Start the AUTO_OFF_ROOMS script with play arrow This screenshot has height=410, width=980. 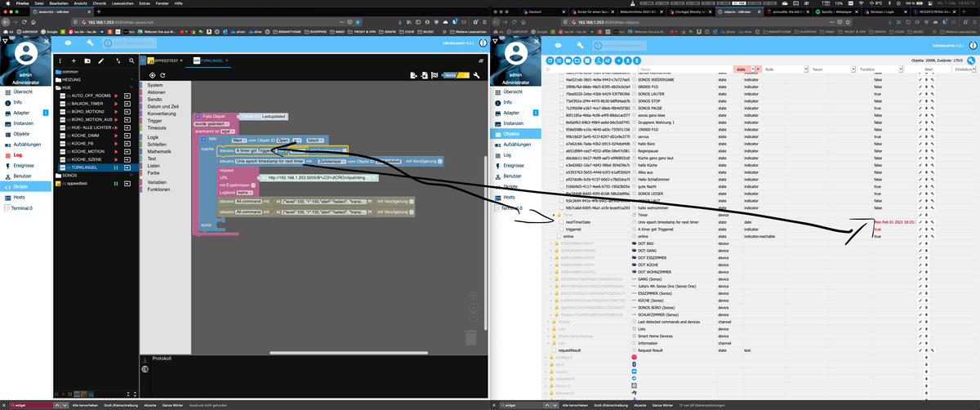tap(117, 96)
